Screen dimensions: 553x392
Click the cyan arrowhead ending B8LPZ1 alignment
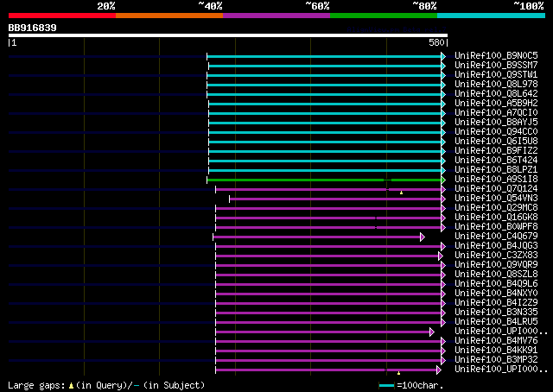[443, 171]
